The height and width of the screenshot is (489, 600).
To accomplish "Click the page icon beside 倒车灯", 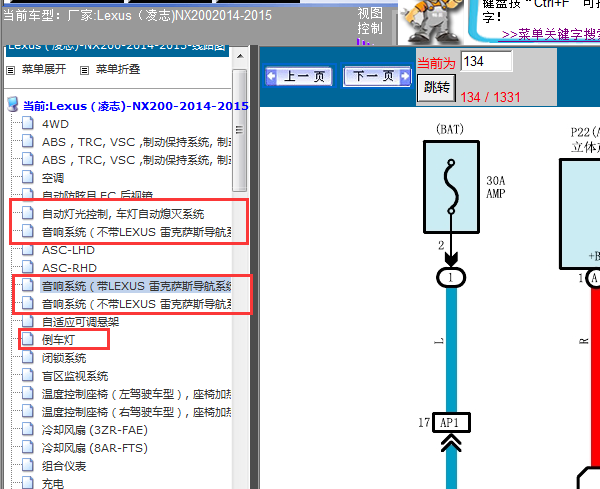I will click(28, 339).
